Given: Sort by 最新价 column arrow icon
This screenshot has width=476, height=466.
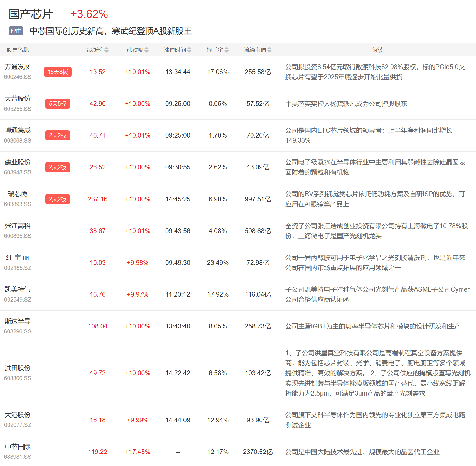Looking at the screenshot, I should pos(106,50).
